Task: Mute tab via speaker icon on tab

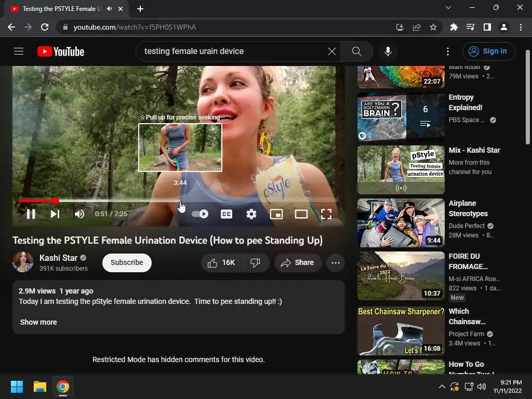Action: [x=109, y=9]
